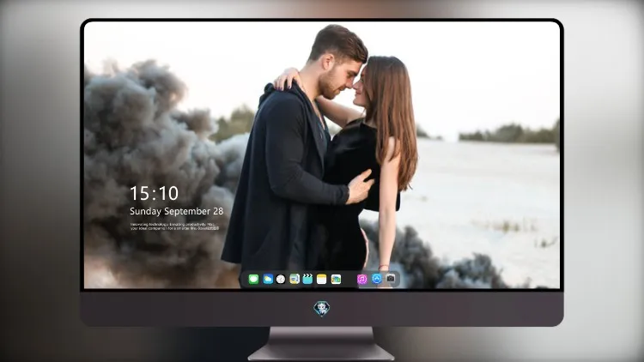Launch the Weather app from the dock
The height and width of the screenshot is (362, 644).
[x=268, y=279]
